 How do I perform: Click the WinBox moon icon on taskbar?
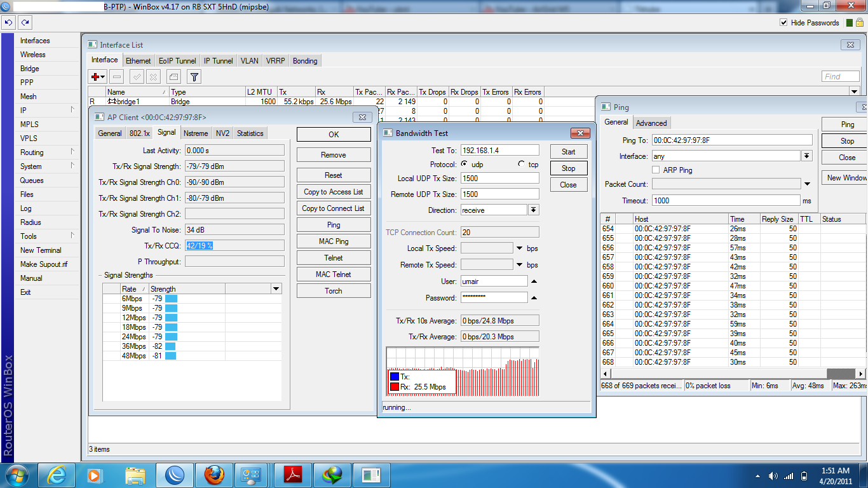pyautogui.click(x=175, y=475)
